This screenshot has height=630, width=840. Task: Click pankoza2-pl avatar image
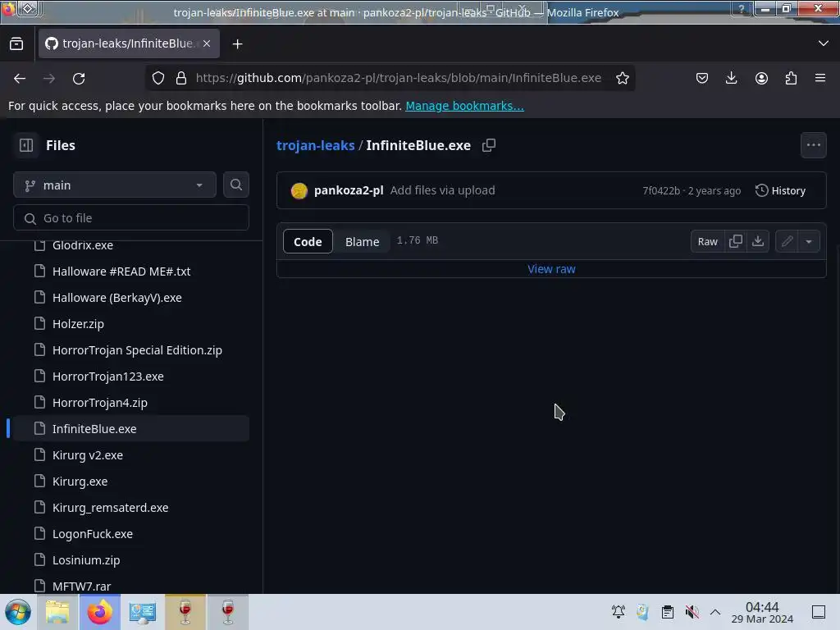(x=299, y=190)
